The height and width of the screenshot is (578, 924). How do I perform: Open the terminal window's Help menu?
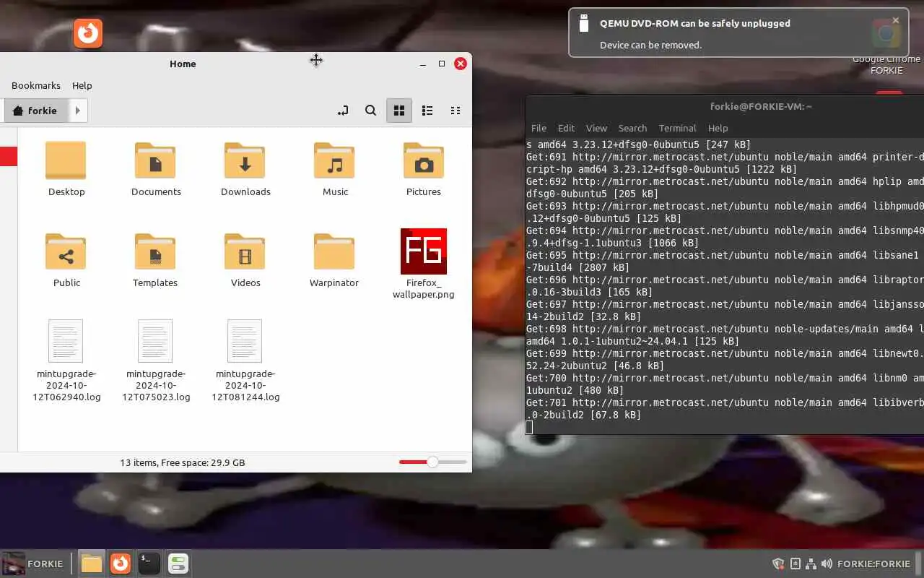pos(718,128)
